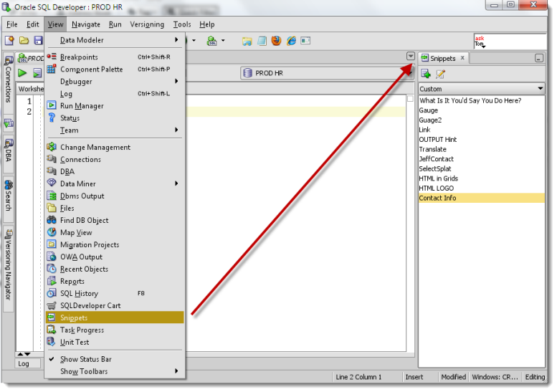Click the Open folder toolbar icon

tap(24, 40)
